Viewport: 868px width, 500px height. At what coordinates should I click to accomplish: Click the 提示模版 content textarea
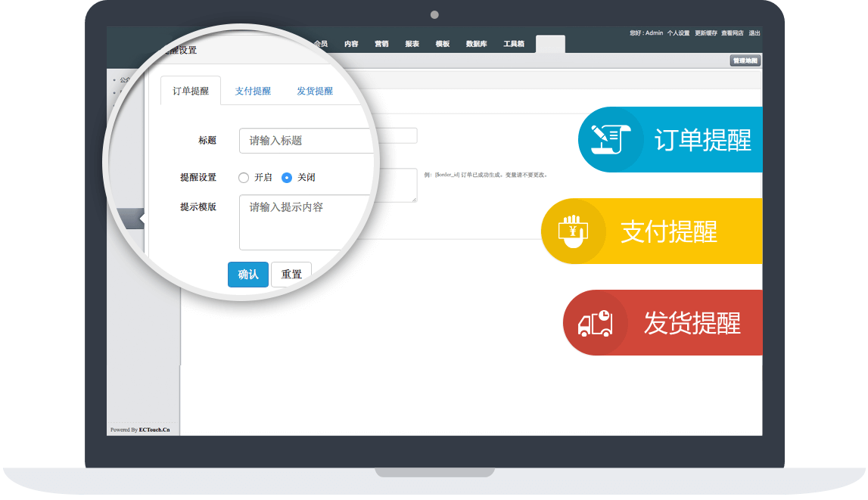pos(306,222)
